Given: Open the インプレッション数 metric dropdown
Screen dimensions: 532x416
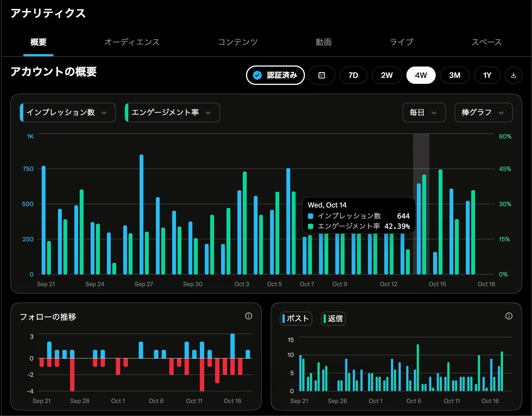Looking at the screenshot, I should click(x=68, y=113).
